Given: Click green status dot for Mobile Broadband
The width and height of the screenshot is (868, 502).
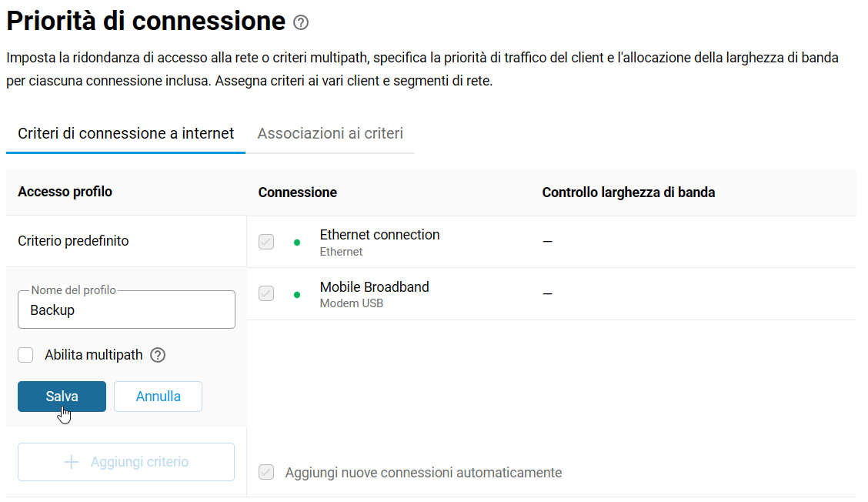Looking at the screenshot, I should (297, 295).
